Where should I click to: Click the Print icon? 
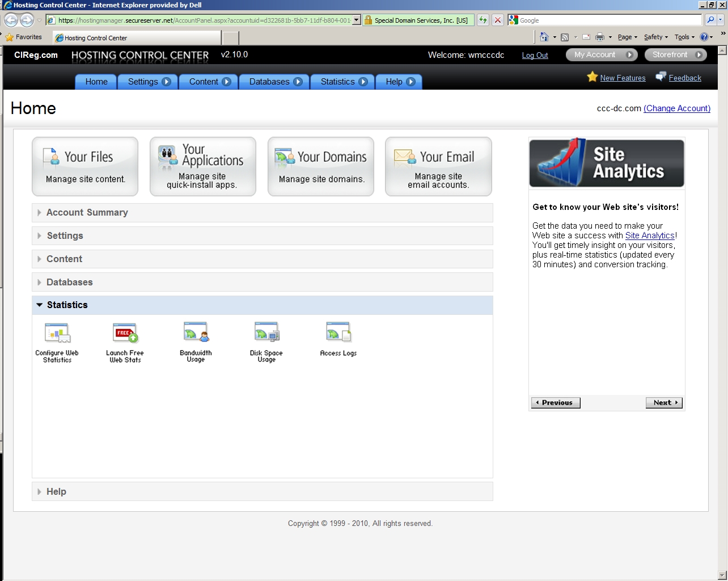[600, 37]
